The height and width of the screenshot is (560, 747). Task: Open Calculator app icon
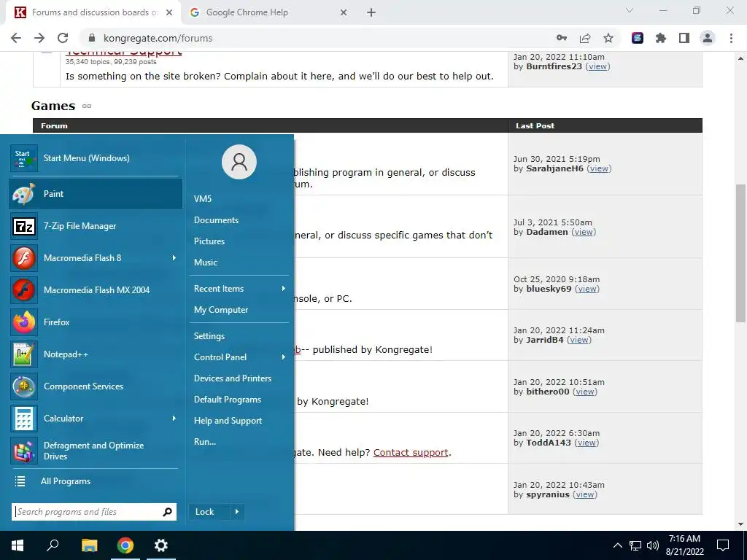(24, 419)
